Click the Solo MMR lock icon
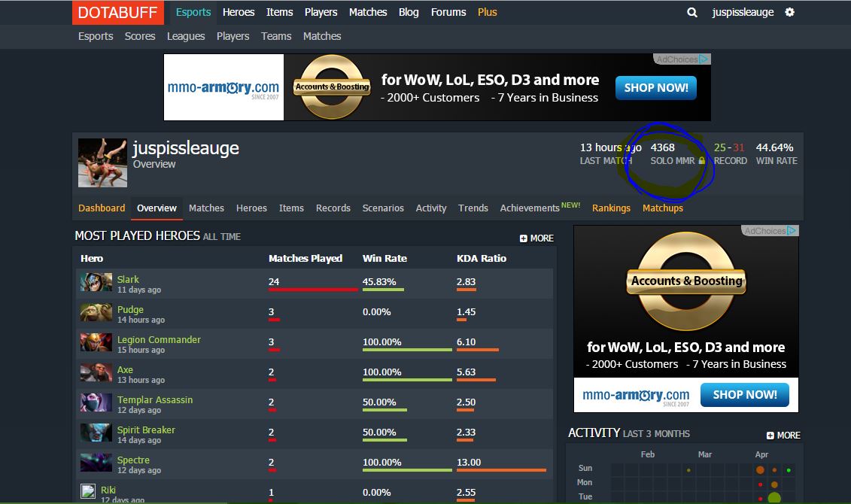The image size is (851, 504). pos(701,160)
